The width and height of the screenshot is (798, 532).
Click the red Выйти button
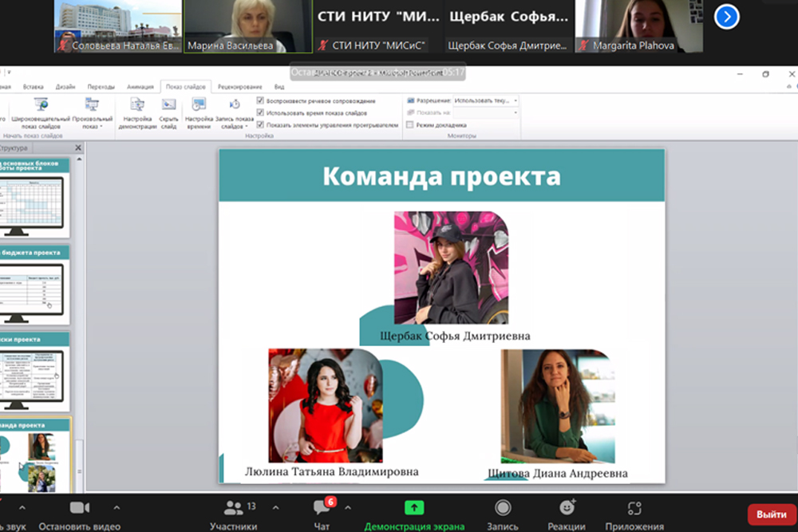(x=771, y=514)
